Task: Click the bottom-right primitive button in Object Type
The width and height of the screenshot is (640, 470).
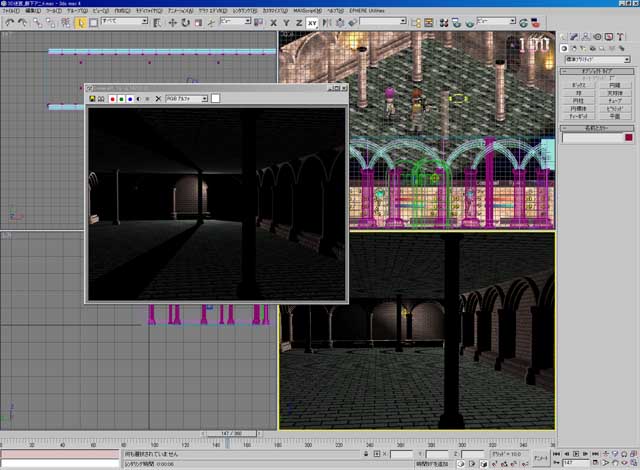Action: coord(615,116)
